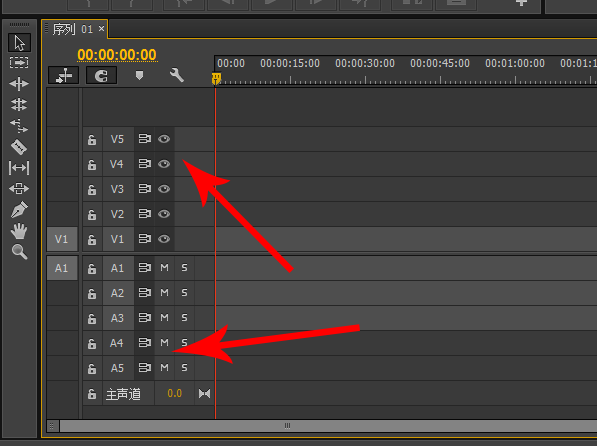The width and height of the screenshot is (597, 446).
Task: Hide track V2 output with eye
Action: click(x=164, y=214)
